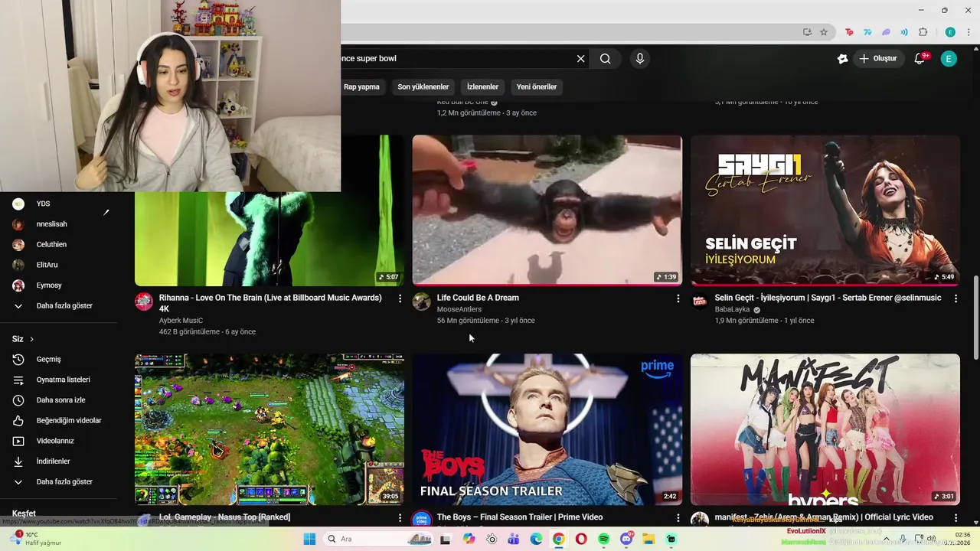Open Videolarınız in the sidebar
This screenshot has height=551, width=980.
coord(58,441)
